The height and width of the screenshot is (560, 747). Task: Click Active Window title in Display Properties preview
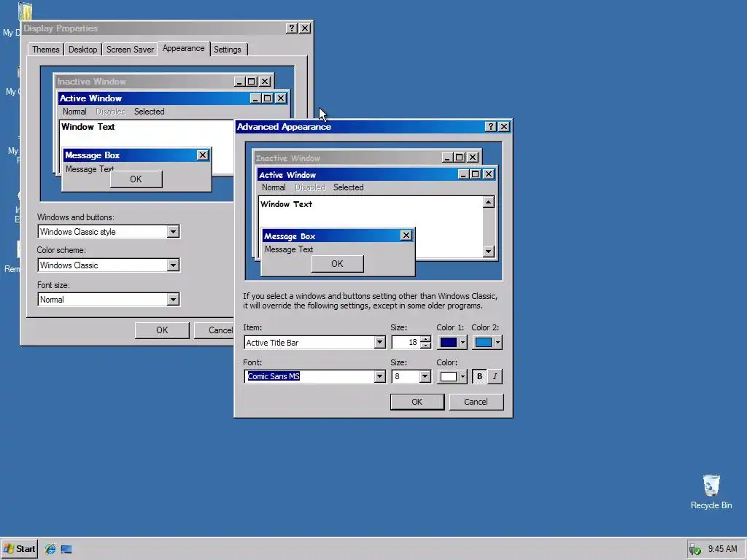point(90,98)
